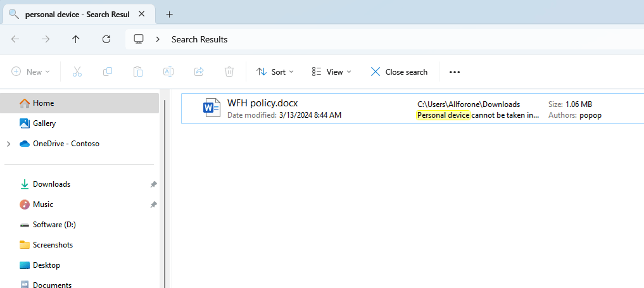Screen dimensions: 644x288
Task: Expand the address bar chevron before Search Results
Action: tap(158, 39)
